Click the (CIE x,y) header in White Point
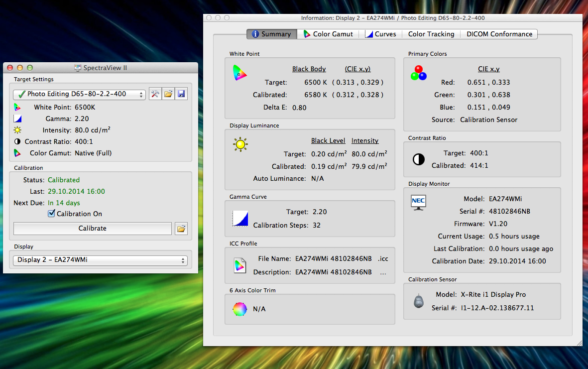Viewport: 588px width, 369px height. click(358, 69)
